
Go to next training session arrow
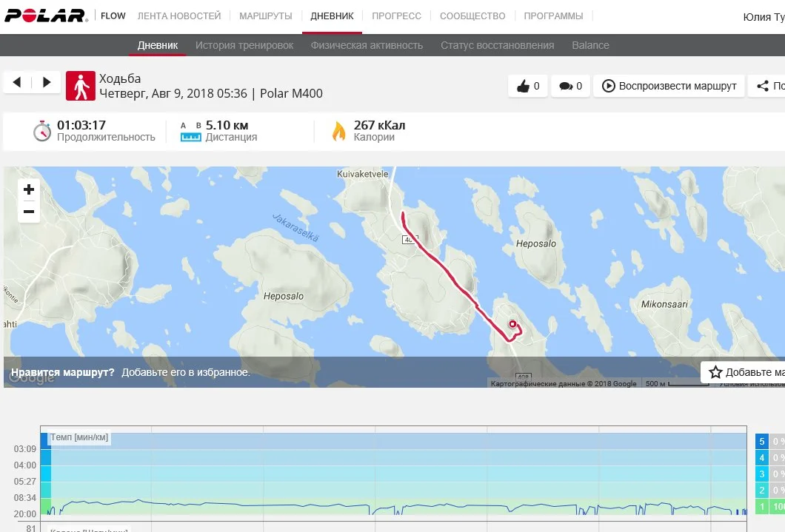pyautogui.click(x=47, y=82)
